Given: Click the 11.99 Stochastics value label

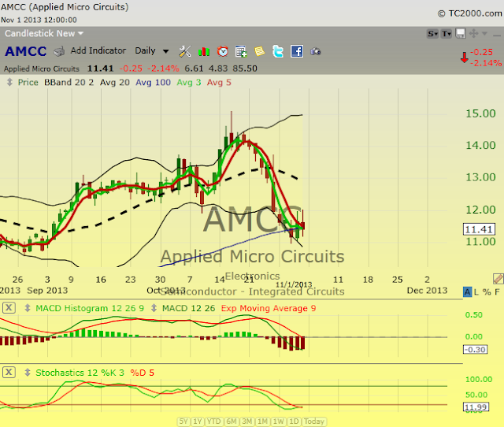Looking at the screenshot, I should (x=476, y=407).
